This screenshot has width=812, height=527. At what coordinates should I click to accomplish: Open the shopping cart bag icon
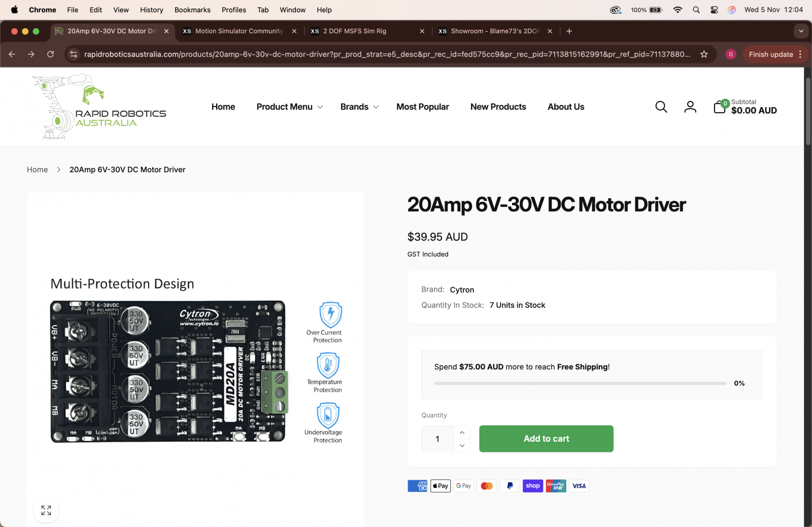pos(720,107)
